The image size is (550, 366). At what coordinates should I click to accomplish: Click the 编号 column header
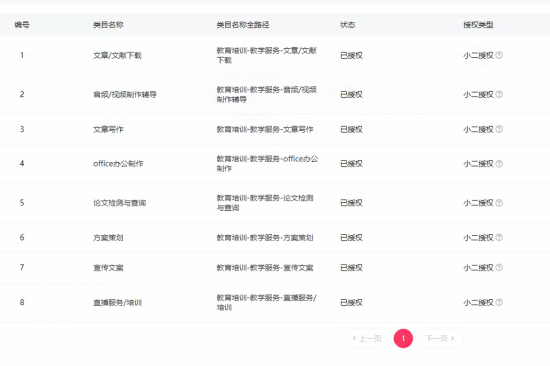(22, 25)
